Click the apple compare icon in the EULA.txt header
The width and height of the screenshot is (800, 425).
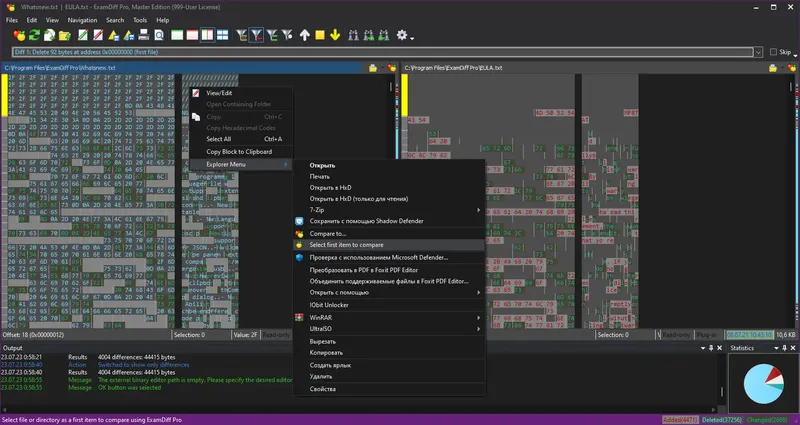tap(792, 68)
